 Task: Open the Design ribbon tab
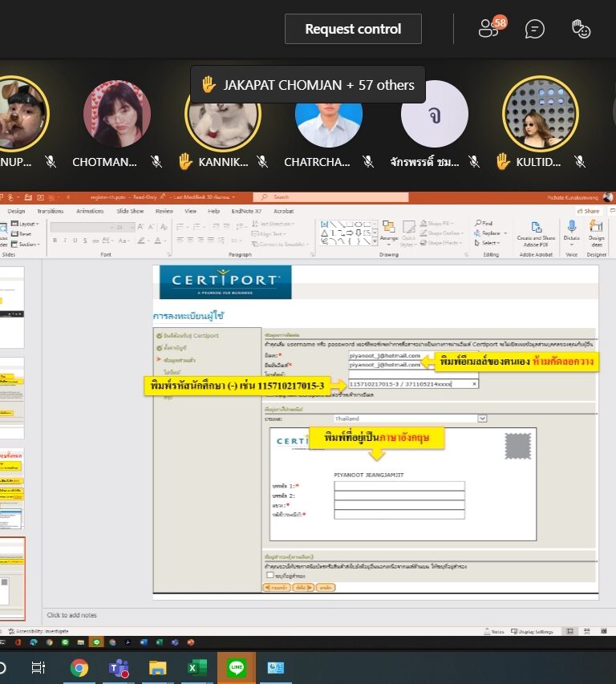pos(16,211)
